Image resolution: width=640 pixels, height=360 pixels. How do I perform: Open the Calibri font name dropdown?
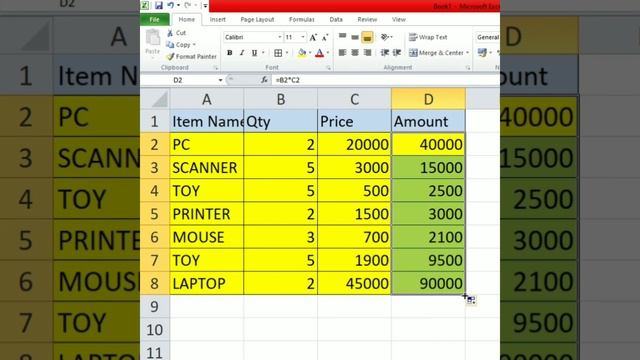pyautogui.click(x=280, y=37)
